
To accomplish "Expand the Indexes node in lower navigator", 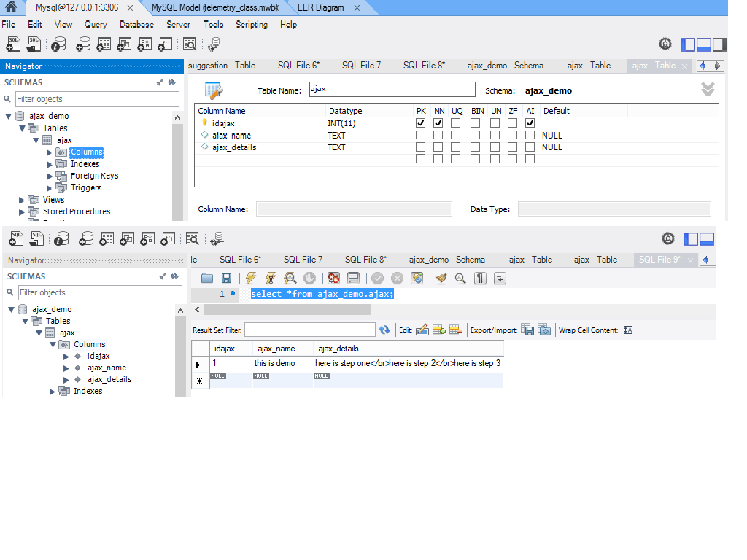I will point(52,392).
